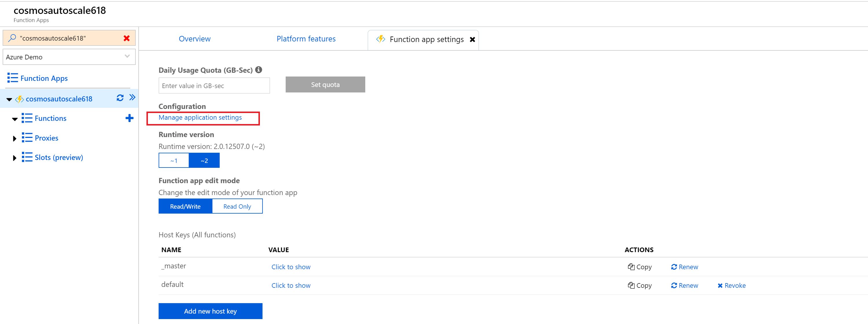Viewport: 868px width, 324px height.
Task: Click the _master key name
Action: point(174,266)
